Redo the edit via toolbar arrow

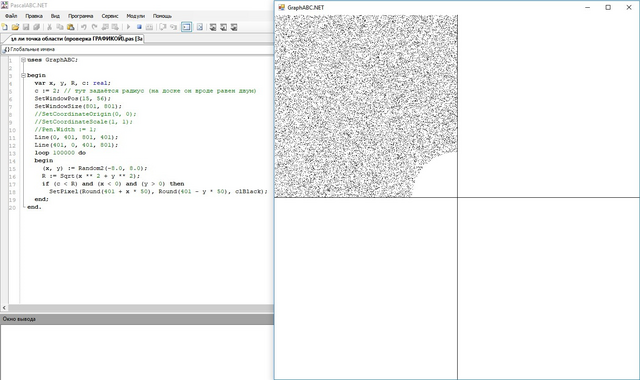coord(94,27)
